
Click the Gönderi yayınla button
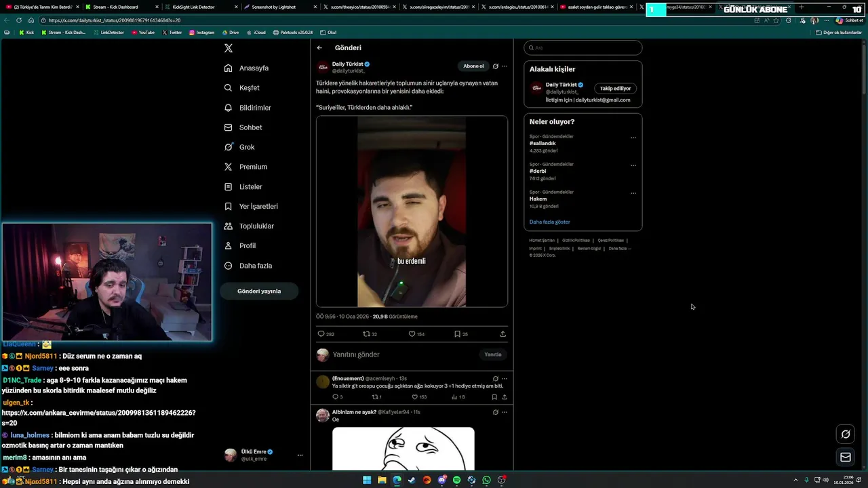259,291
